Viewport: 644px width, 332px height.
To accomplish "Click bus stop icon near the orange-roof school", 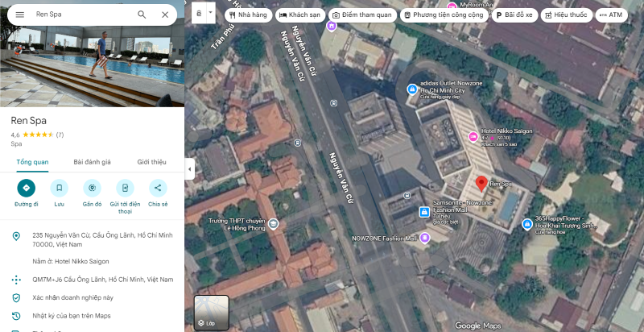I will [x=298, y=143].
